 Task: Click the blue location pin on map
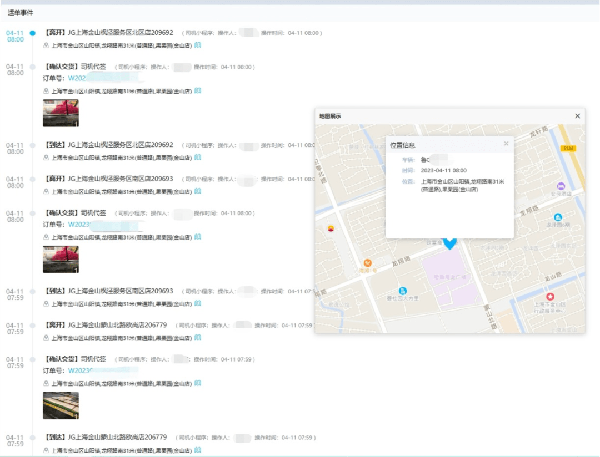click(x=450, y=244)
